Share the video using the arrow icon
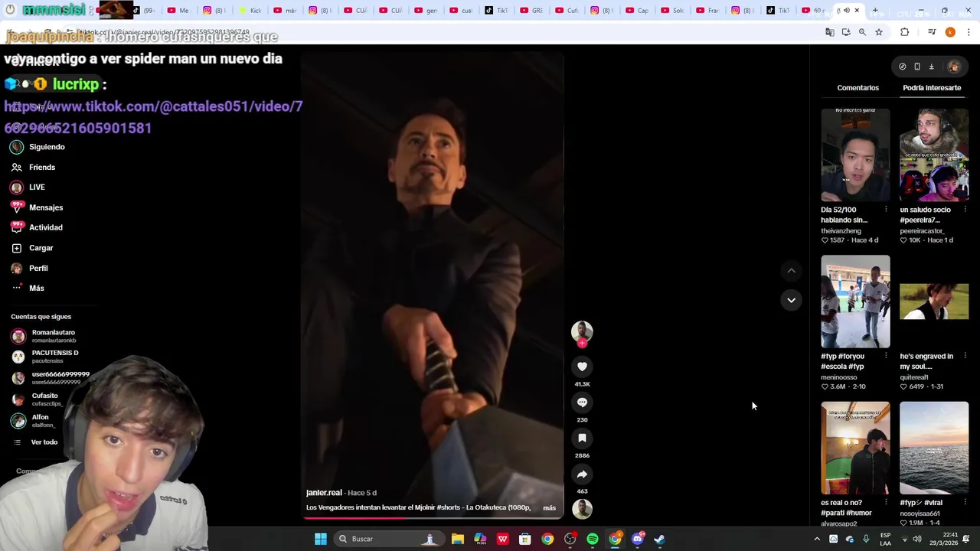The width and height of the screenshot is (980, 551). (x=582, y=474)
